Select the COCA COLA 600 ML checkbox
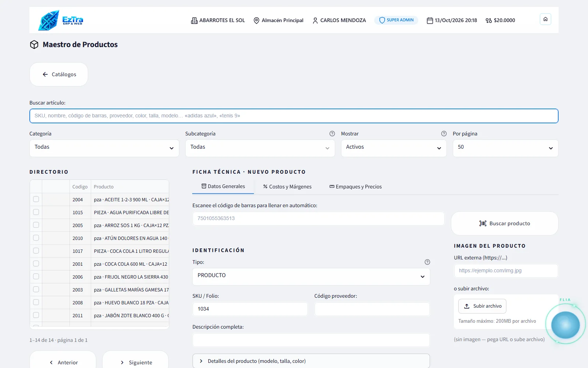This screenshot has width=588, height=368. (36, 263)
